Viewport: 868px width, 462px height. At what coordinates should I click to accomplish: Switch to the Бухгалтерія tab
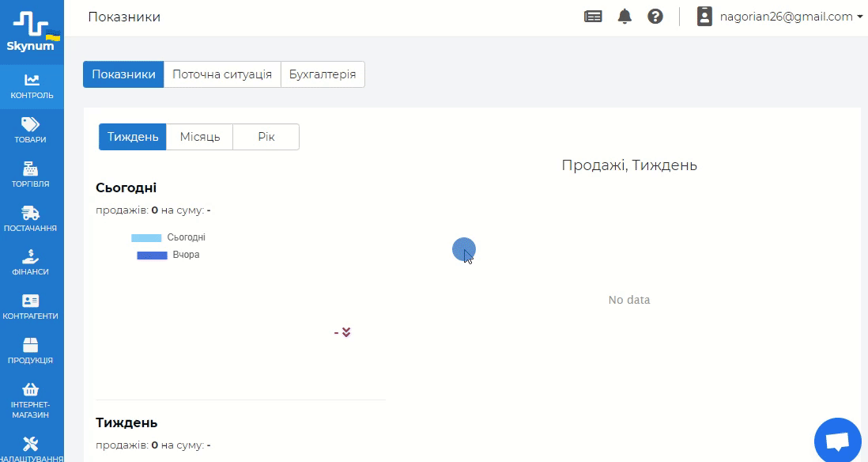323,74
